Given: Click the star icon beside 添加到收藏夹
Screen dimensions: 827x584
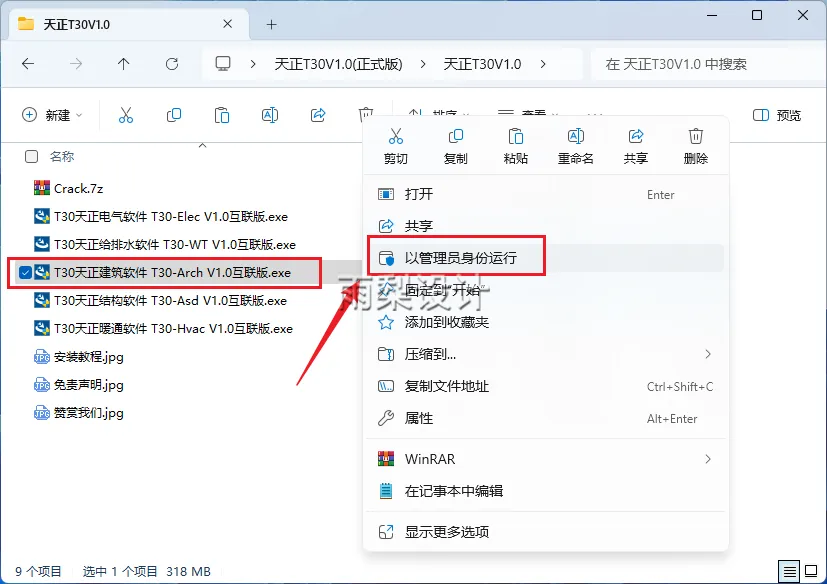Looking at the screenshot, I should tap(386, 322).
